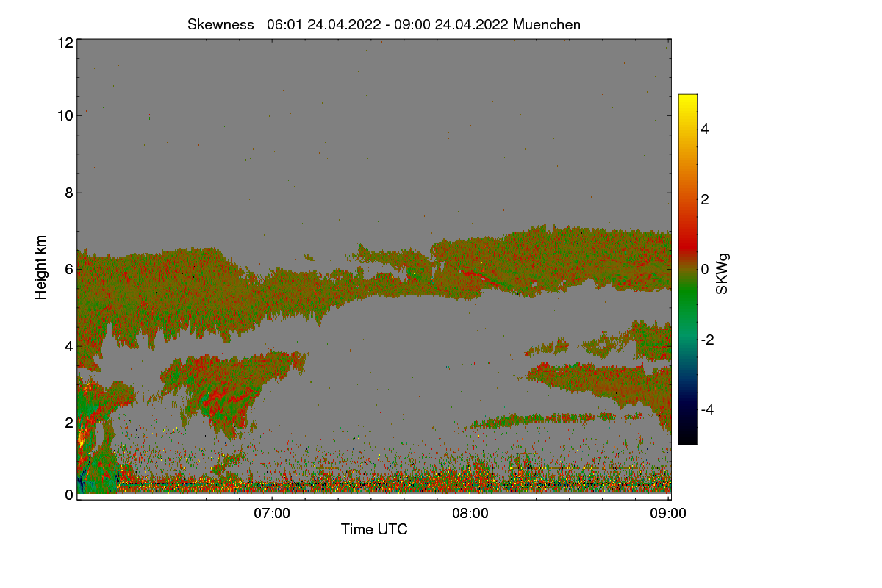Click the 08:00 time tick label
882x588 pixels.
470,514
